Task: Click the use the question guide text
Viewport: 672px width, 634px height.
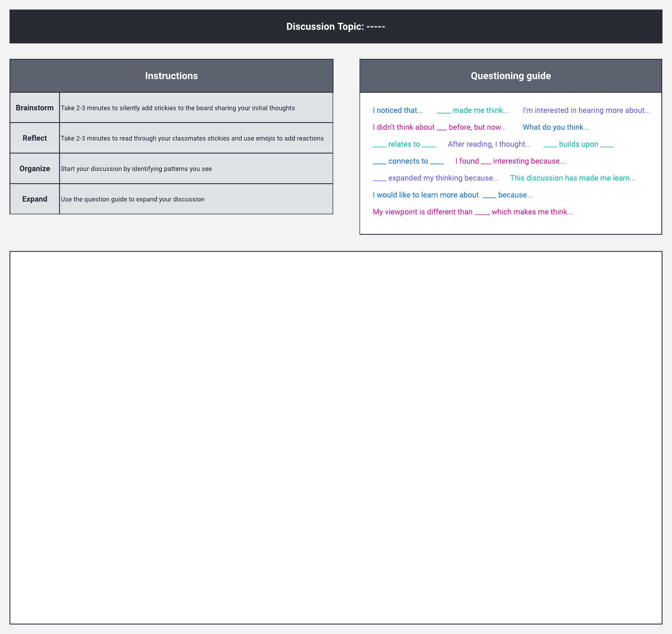Action: point(132,199)
